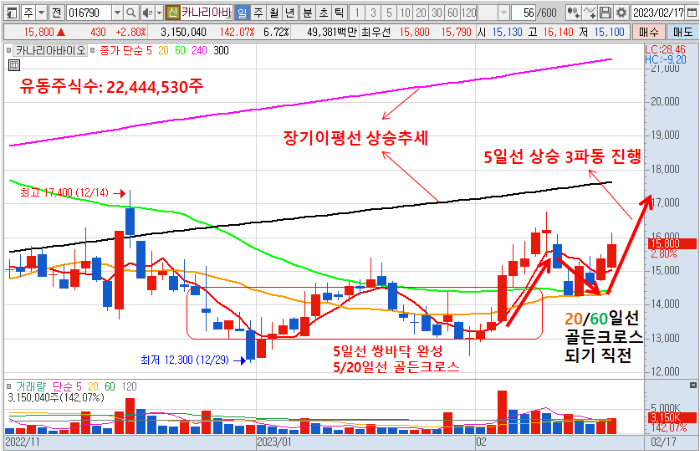The height and width of the screenshot is (451, 700).
Task: Select the 1 interval button
Action: pyautogui.click(x=357, y=13)
